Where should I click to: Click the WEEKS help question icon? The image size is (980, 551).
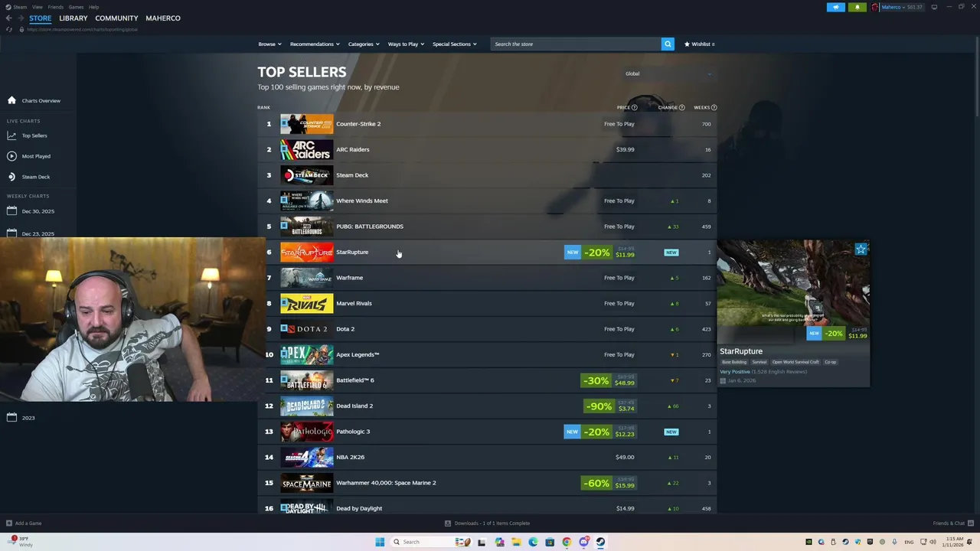[x=714, y=107]
